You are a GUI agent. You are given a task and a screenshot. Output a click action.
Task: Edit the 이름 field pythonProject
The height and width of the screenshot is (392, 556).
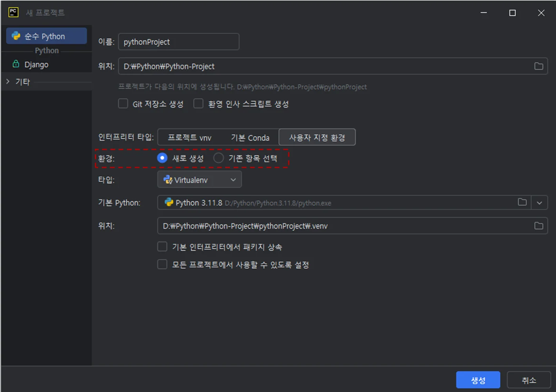[x=178, y=42]
